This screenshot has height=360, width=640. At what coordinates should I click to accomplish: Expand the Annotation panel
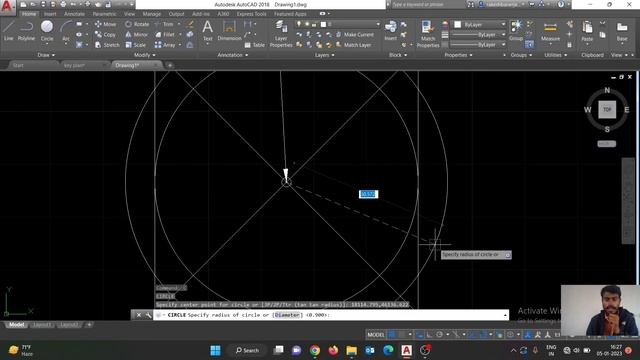(x=233, y=55)
